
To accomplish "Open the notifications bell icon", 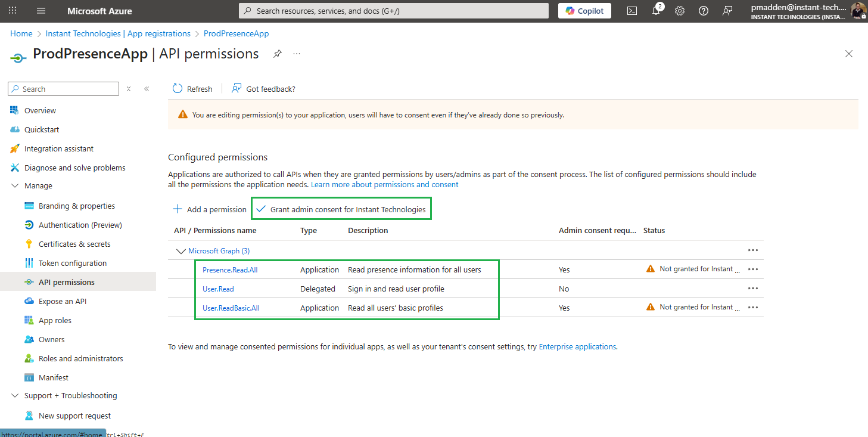I will click(x=656, y=11).
